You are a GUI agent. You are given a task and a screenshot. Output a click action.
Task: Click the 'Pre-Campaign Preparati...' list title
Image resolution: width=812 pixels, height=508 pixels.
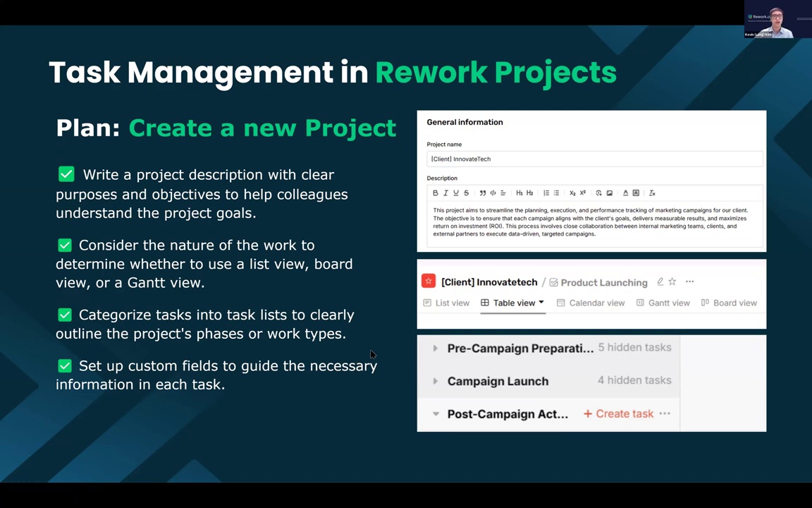tap(520, 349)
